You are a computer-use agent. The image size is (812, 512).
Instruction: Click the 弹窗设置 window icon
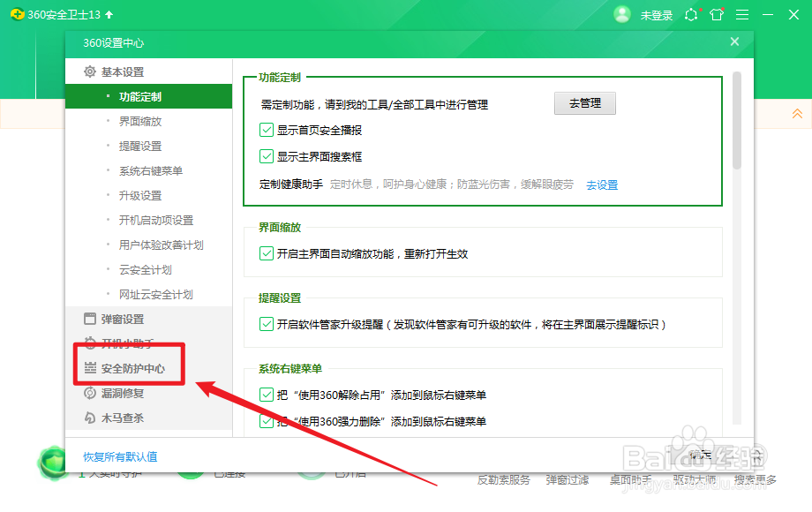coord(90,319)
